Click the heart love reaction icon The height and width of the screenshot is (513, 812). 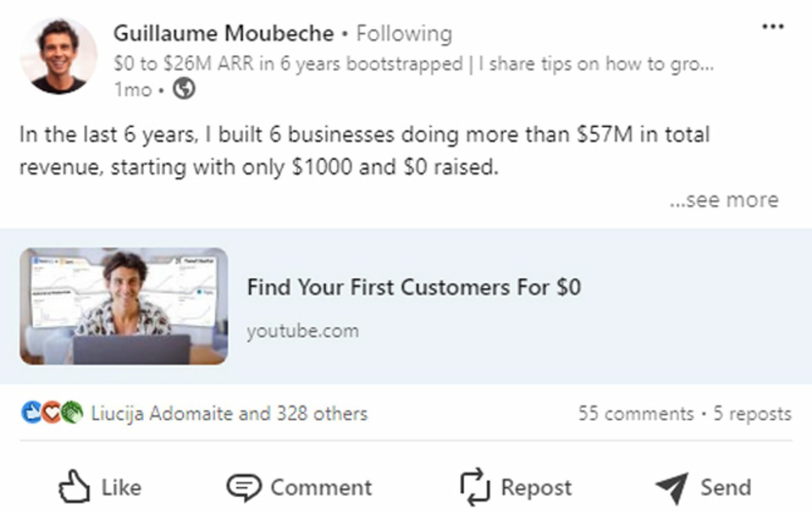point(50,414)
